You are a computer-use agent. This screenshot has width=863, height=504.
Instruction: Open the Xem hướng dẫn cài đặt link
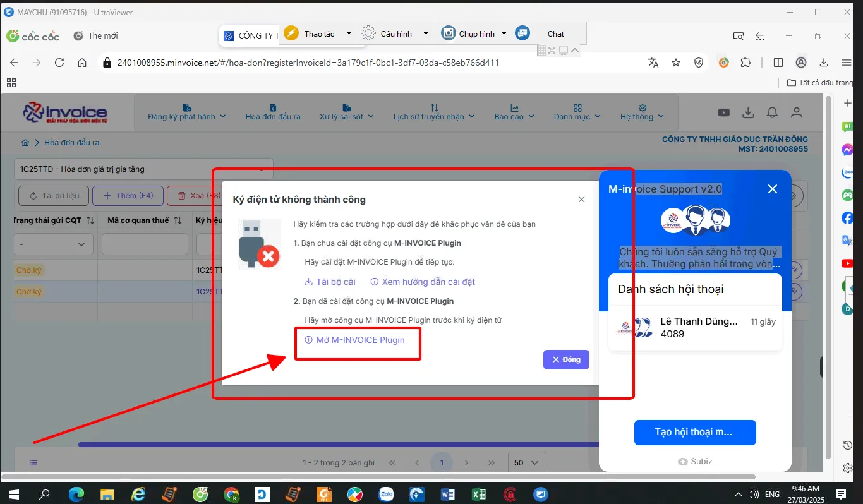coord(423,282)
